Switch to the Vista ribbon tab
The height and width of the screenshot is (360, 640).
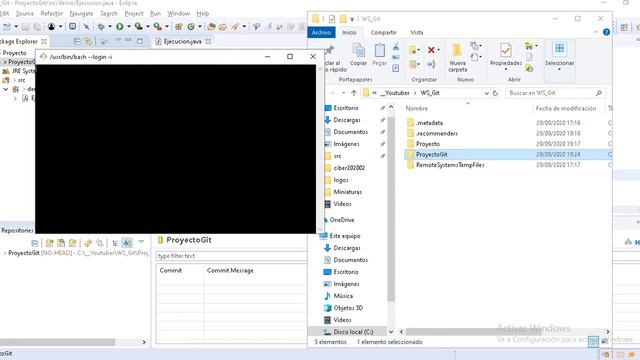(417, 32)
